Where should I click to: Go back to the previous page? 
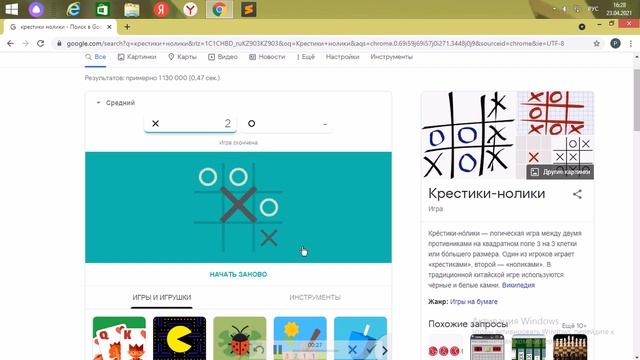(10, 43)
